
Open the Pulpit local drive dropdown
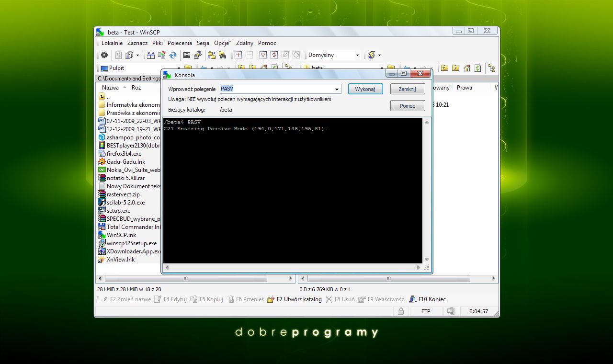tap(179, 68)
